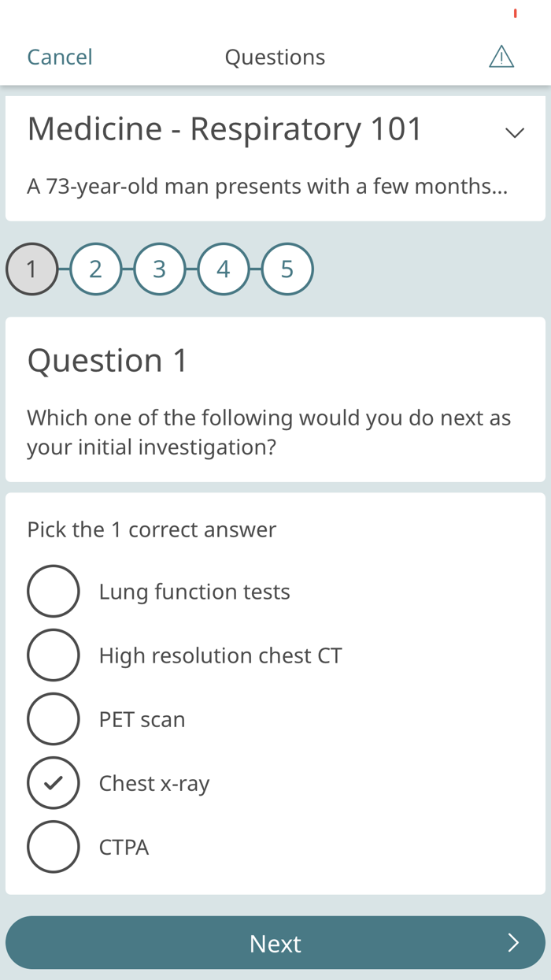The height and width of the screenshot is (980, 551).
Task: Jump to question 2 using the progress circles
Action: coord(95,269)
